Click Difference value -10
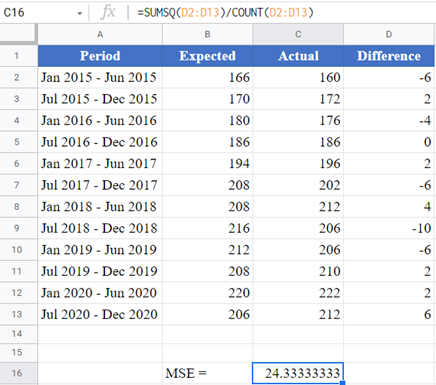 coord(389,228)
